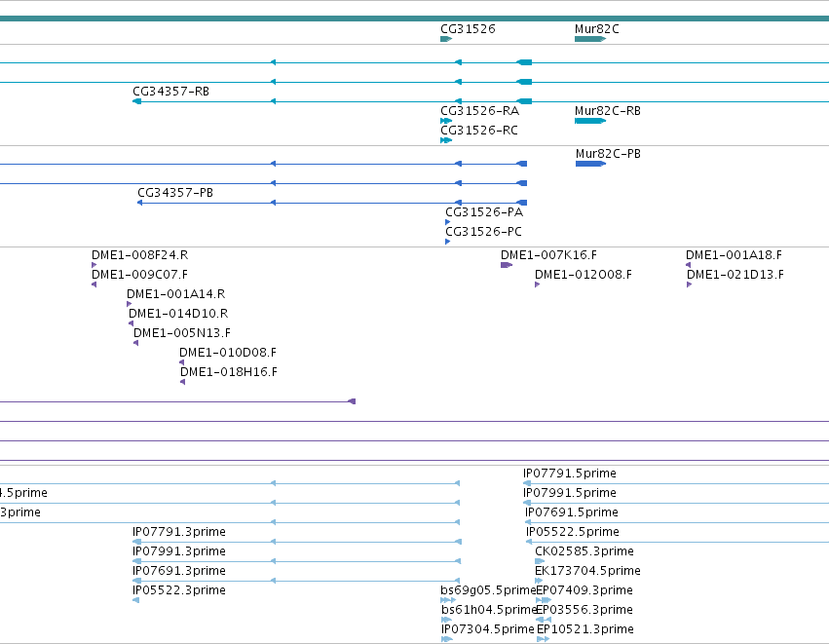
Task: Select the DME1-008F24.R label
Action: [x=139, y=255]
